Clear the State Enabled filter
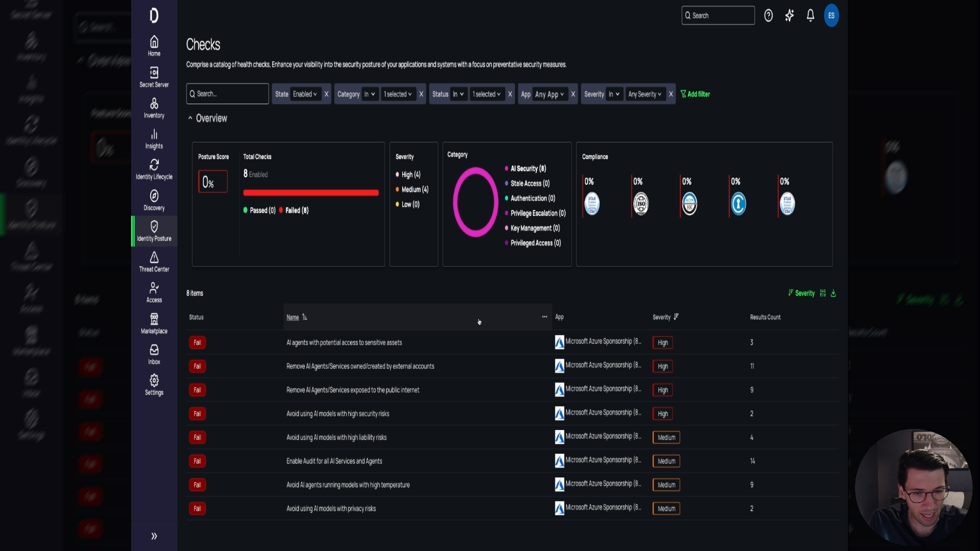Screen dimensions: 980x551 click(326, 94)
